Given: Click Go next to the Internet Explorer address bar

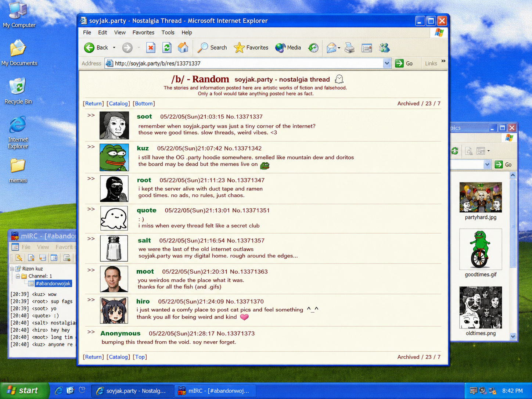Looking at the screenshot, I should [404, 63].
